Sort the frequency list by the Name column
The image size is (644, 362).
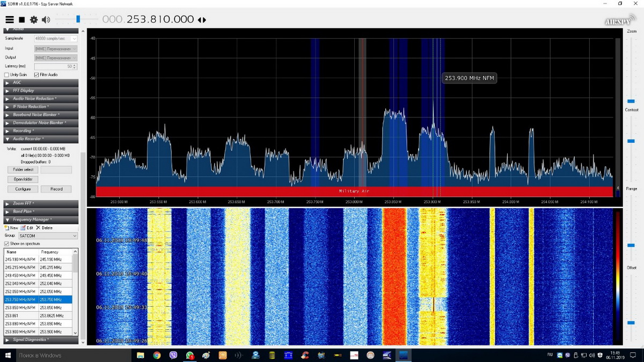21,252
